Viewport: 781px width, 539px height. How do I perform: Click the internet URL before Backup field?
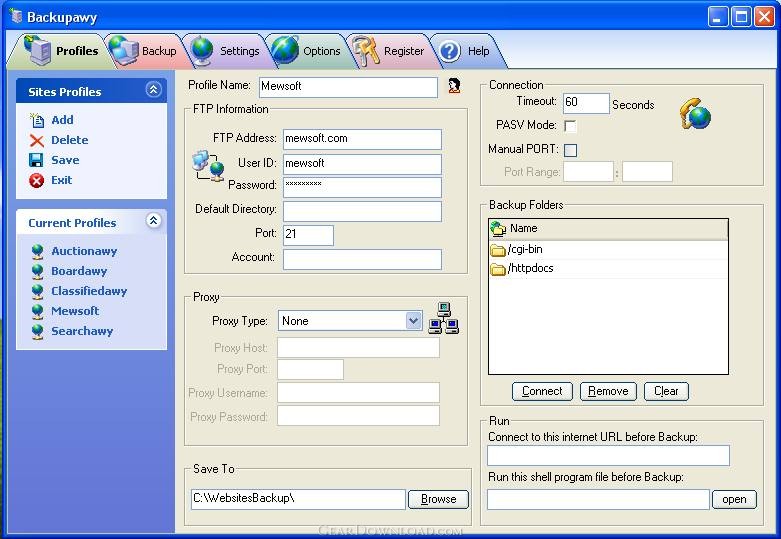coord(608,456)
